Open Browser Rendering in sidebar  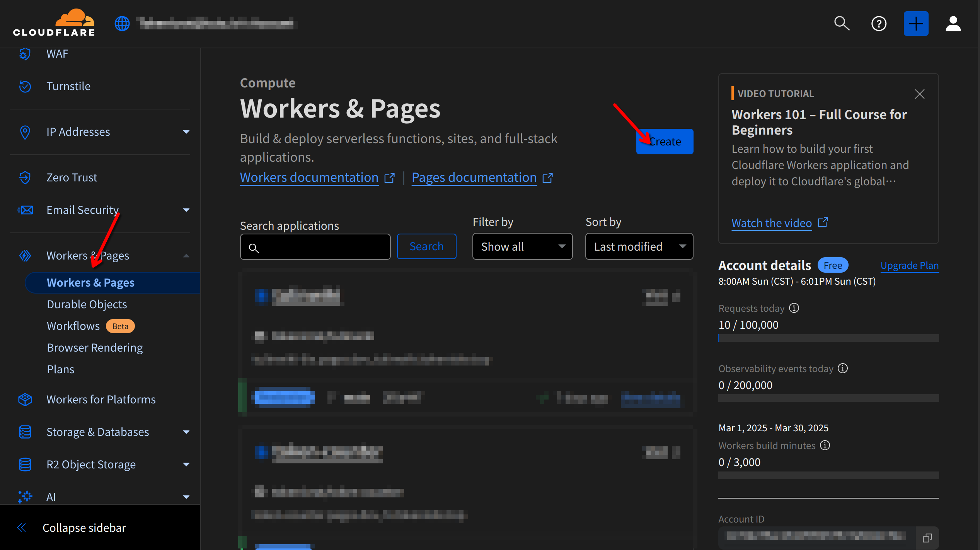coord(95,348)
